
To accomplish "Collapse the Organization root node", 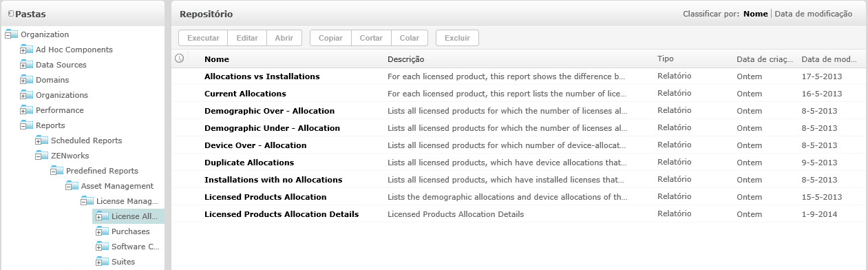I will 8,36.
